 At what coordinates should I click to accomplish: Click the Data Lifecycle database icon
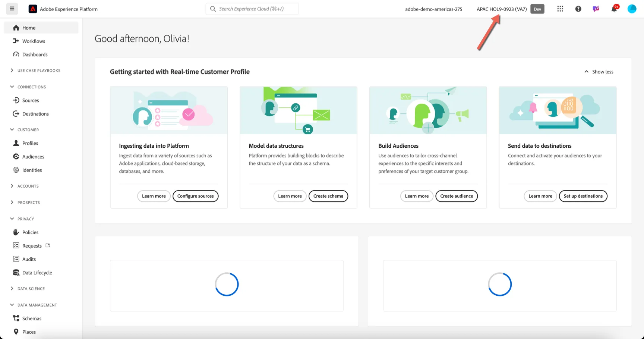tap(16, 273)
